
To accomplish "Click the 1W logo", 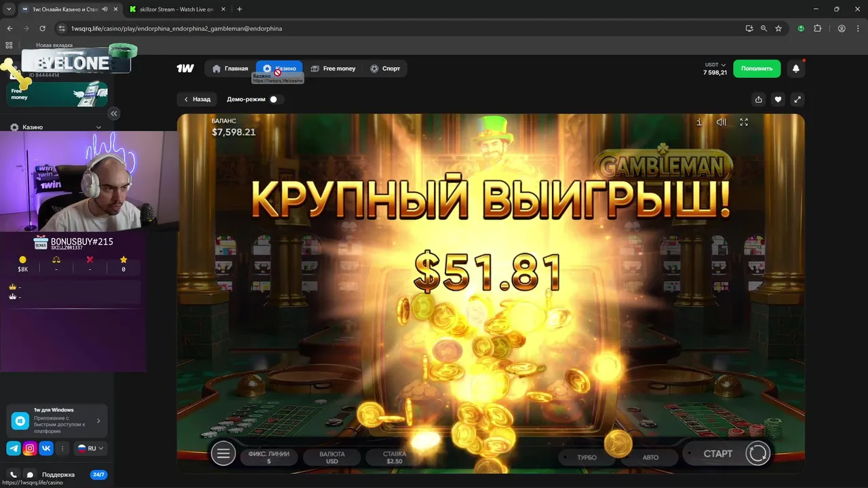I will [185, 68].
